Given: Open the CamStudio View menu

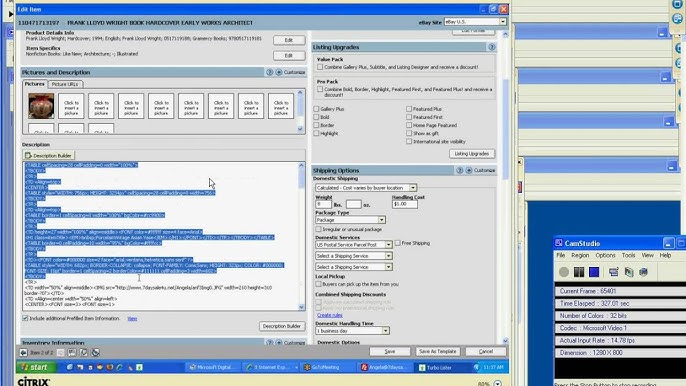Looking at the screenshot, I should [648, 255].
